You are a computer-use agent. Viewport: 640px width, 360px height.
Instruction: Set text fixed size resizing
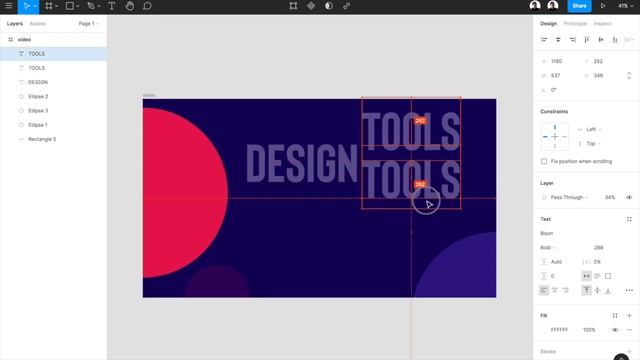point(608,276)
